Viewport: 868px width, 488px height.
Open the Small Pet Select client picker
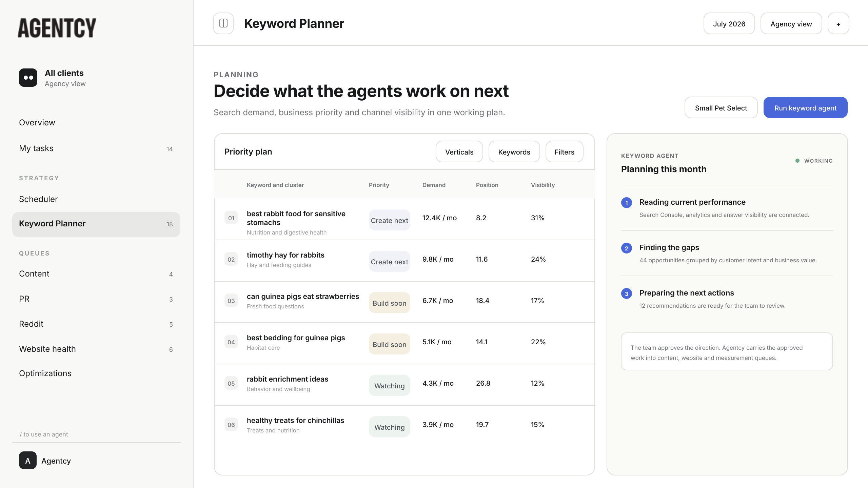[x=721, y=108]
